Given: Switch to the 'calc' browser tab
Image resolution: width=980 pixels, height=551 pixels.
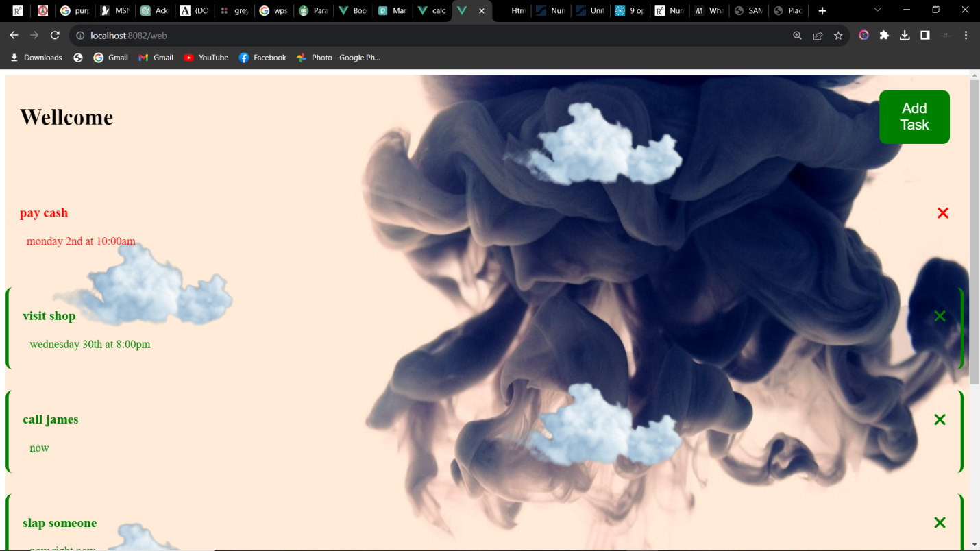Looking at the screenshot, I should point(432,11).
